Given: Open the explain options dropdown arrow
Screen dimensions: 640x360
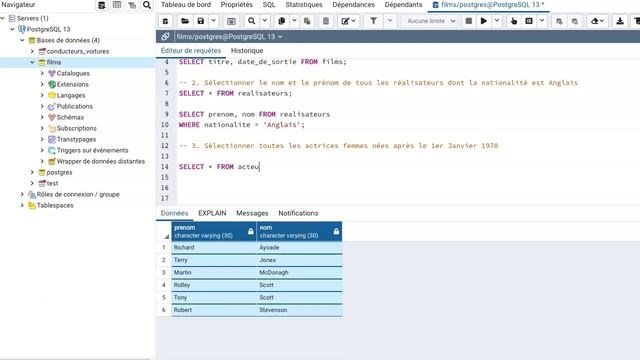Looking at the screenshot, I should click(x=542, y=21).
